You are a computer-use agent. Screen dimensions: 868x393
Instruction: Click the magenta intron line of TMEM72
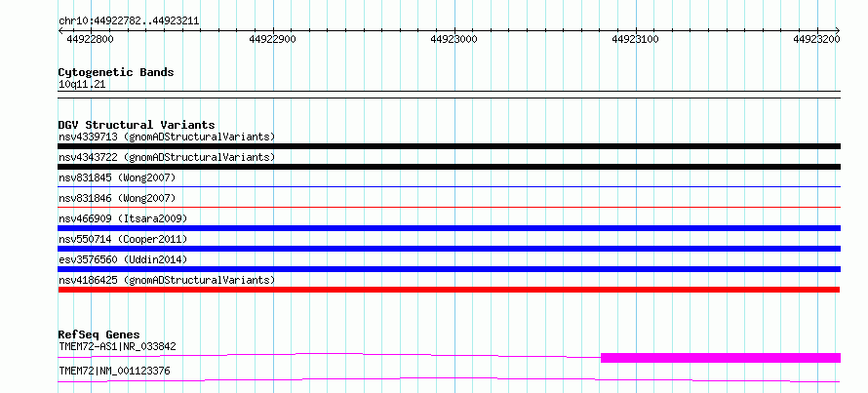click(x=449, y=379)
